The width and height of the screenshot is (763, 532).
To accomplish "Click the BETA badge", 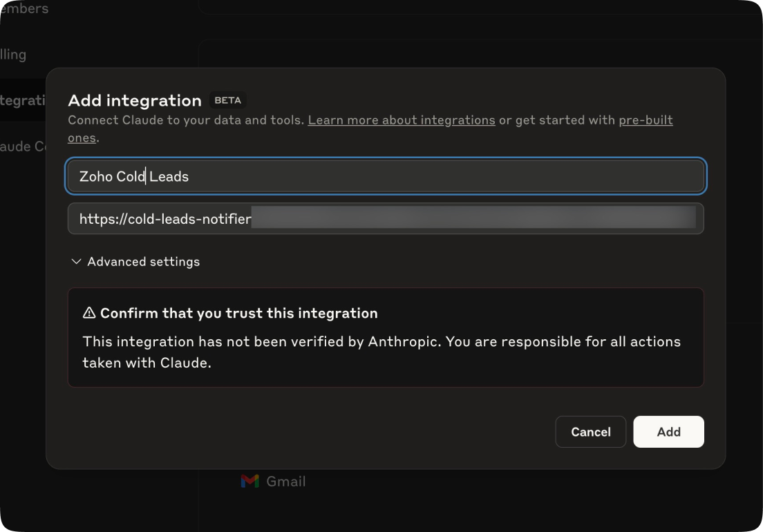I will (x=228, y=100).
